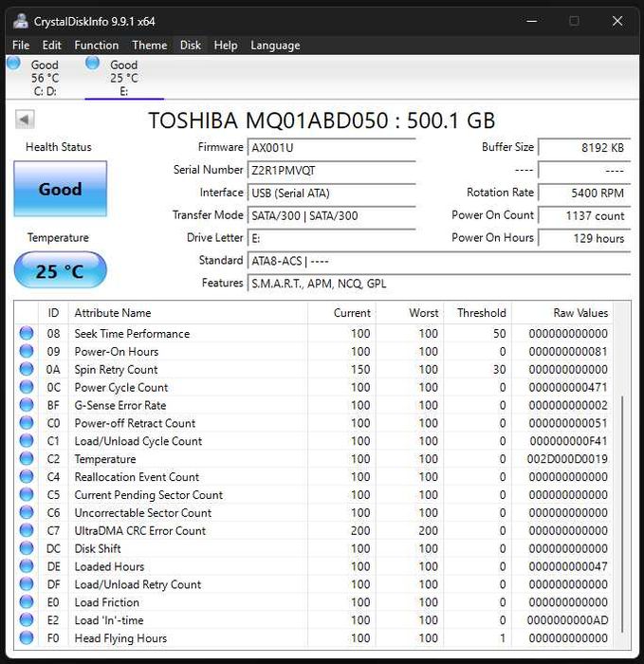Click the status icon for Power Cycle Count
Image resolution: width=644 pixels, height=664 pixels.
tap(27, 387)
